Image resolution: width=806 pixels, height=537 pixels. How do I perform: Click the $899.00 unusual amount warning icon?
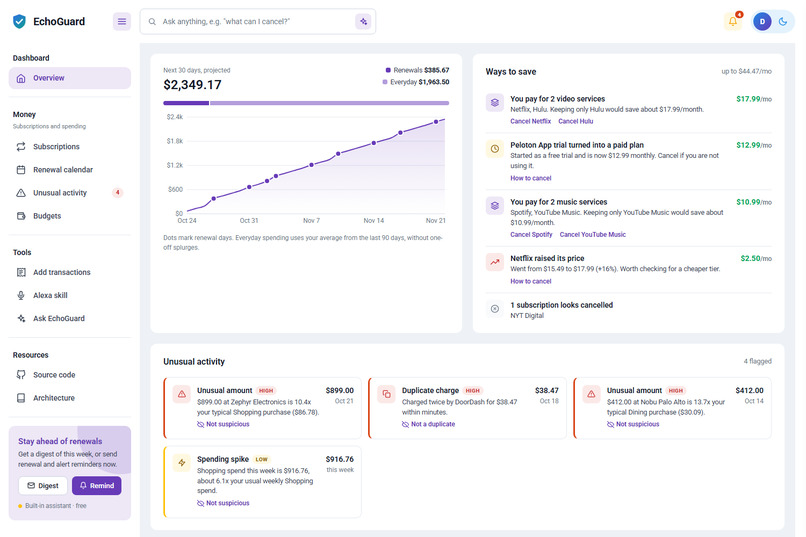tap(181, 395)
